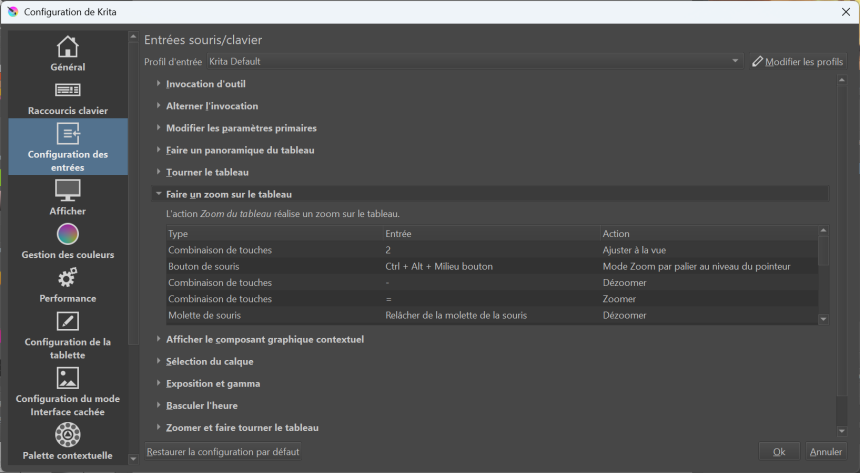Collapse Faire un zoom sur le tableau
The width and height of the screenshot is (860, 473).
228,194
